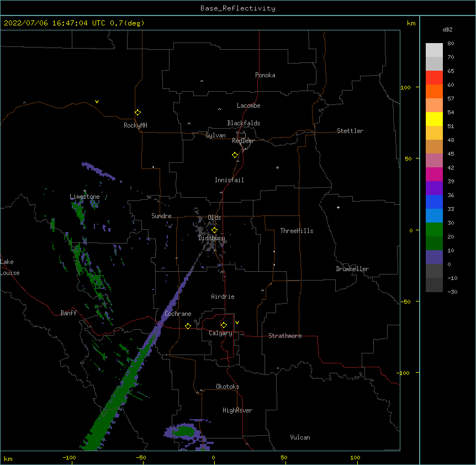Screen dimensions: 476x465
Task: Click the km unit label at the top right
Action: 411,23
